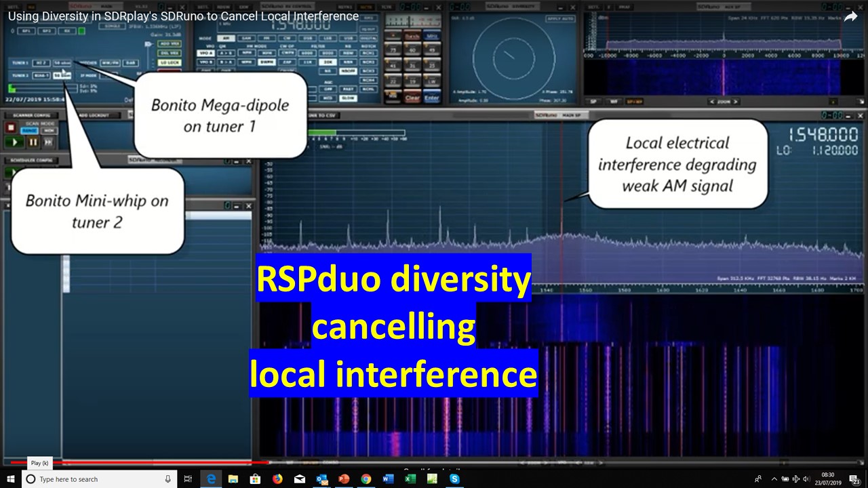Toggle the DAB notch button
868x488 pixels.
point(130,63)
